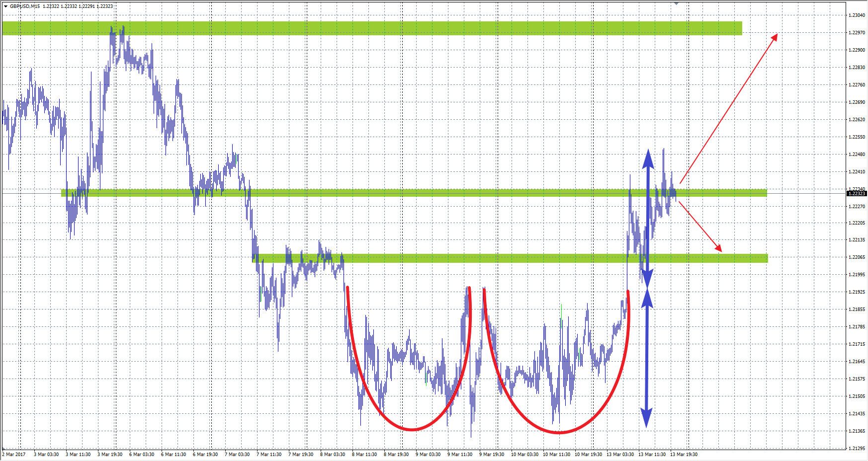Click the chart shift marker triangle at top edge
Viewport: 868px width, 461px height.
click(x=676, y=3)
